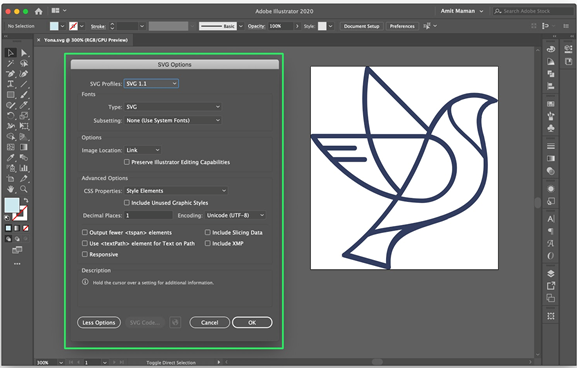The image size is (577, 368).
Task: Open the CSS Properties dropdown
Action: pyautogui.click(x=176, y=191)
